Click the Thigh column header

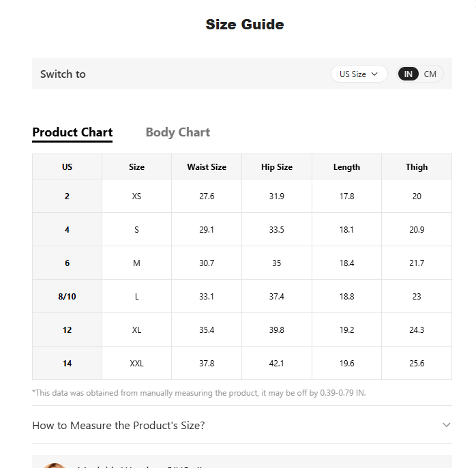(417, 166)
